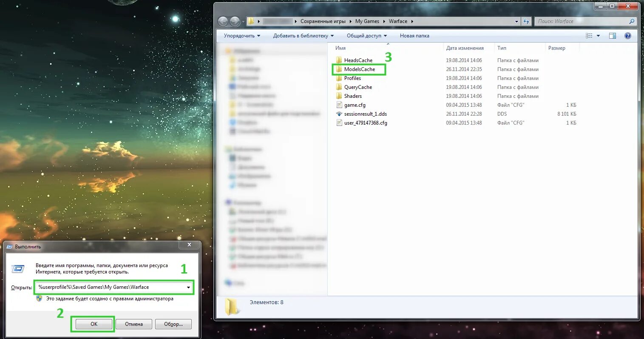Click the Run program icon inside dialog
This screenshot has width=644, height=339.
click(x=18, y=269)
